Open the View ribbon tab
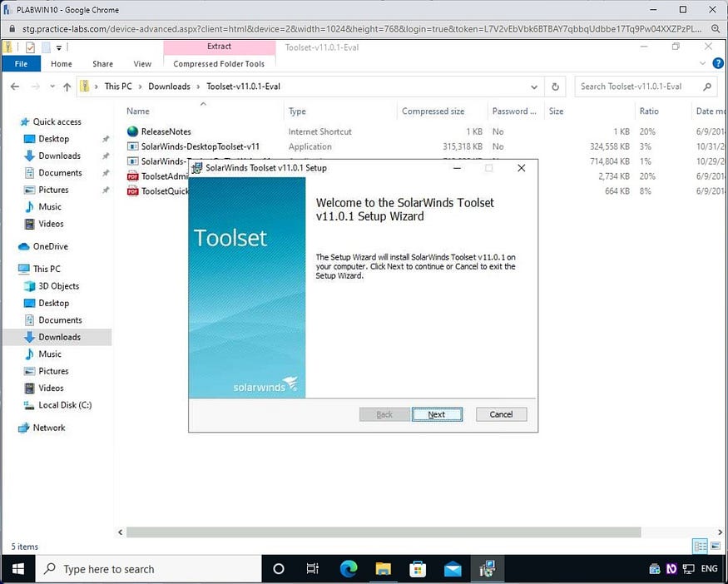 pos(142,63)
